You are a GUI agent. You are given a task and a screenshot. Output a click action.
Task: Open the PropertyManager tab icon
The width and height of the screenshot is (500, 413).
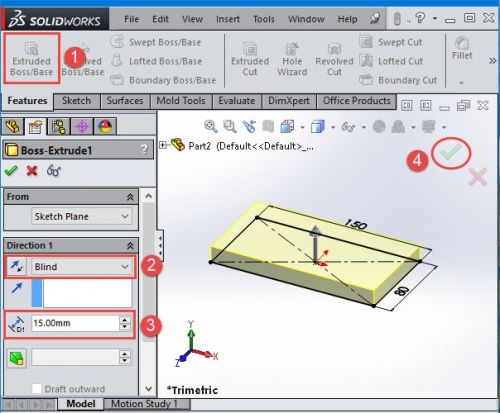point(35,126)
